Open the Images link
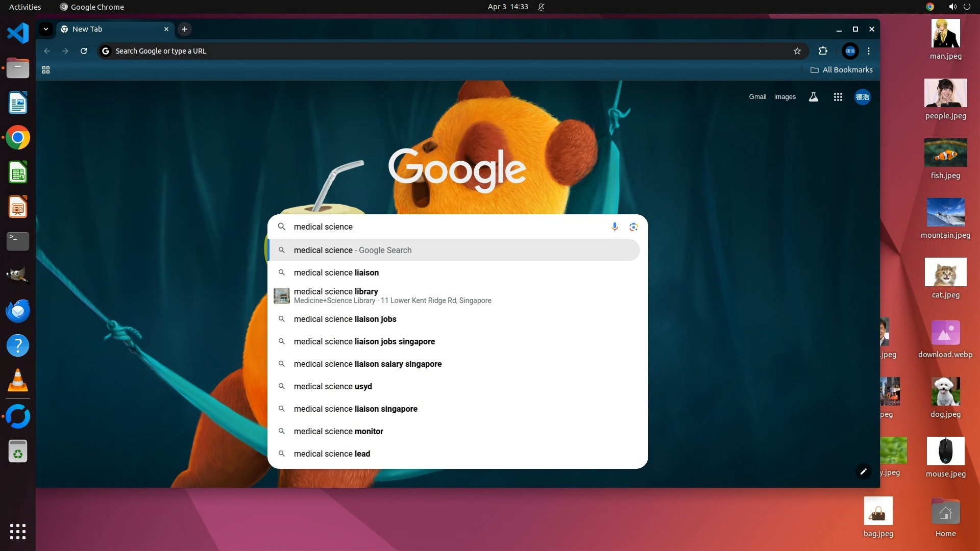980x551 pixels. (785, 97)
